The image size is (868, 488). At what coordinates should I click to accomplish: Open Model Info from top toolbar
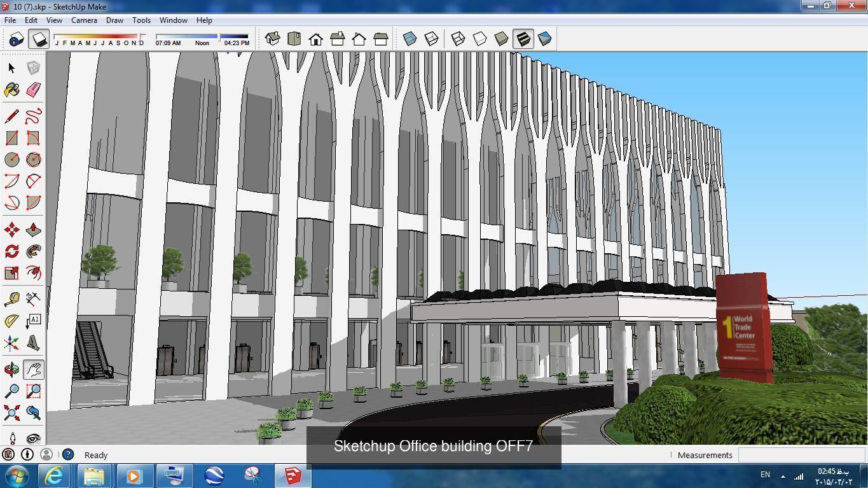pyautogui.click(x=17, y=39)
